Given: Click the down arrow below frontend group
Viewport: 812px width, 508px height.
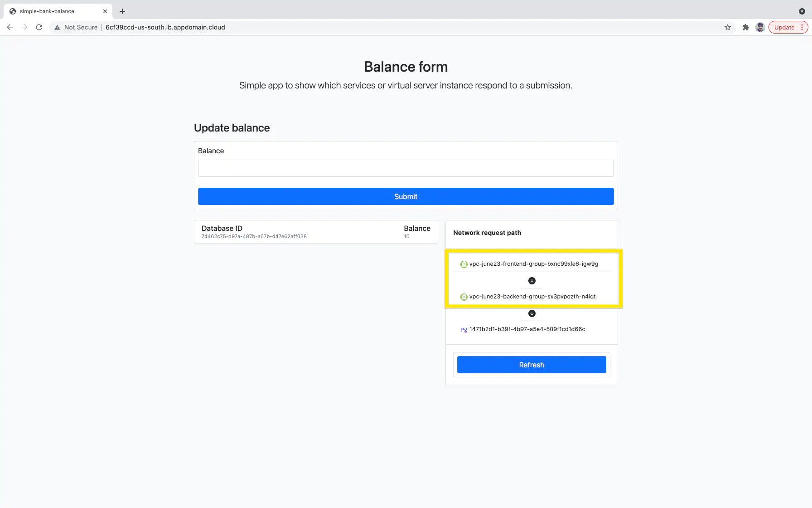Looking at the screenshot, I should click(532, 281).
